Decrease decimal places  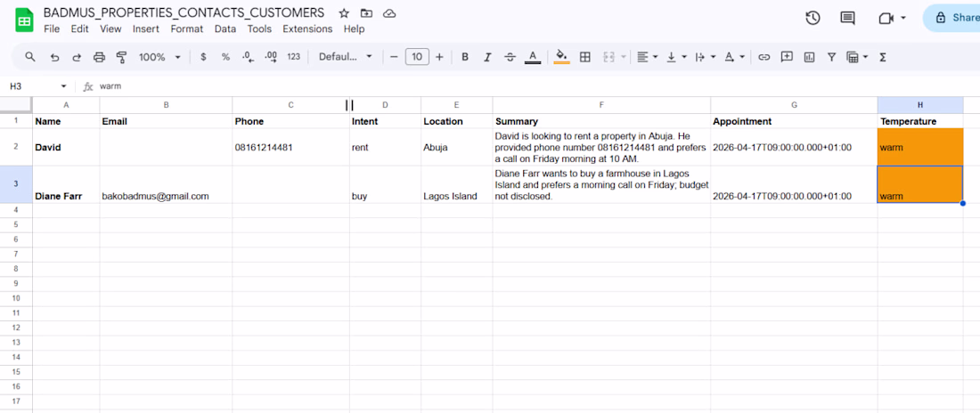249,57
